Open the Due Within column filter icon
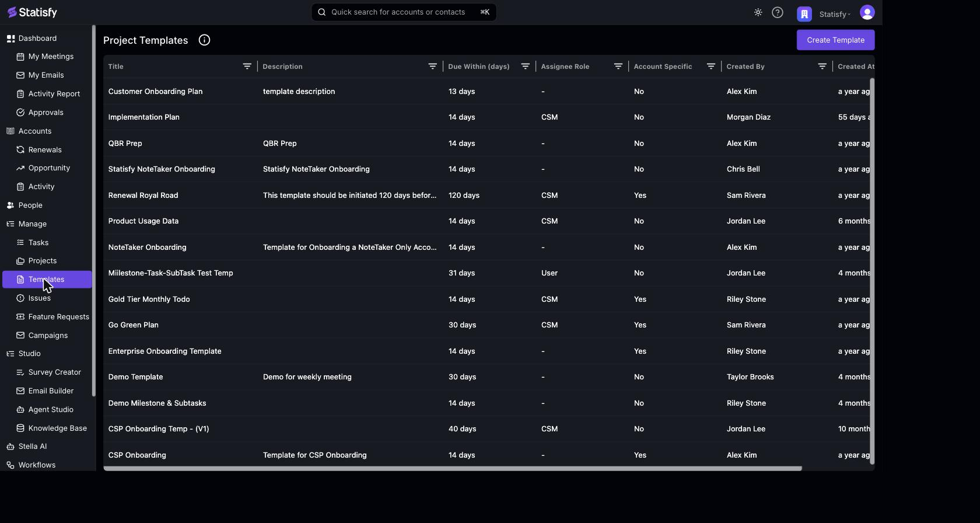The width and height of the screenshot is (980, 523). (525, 67)
